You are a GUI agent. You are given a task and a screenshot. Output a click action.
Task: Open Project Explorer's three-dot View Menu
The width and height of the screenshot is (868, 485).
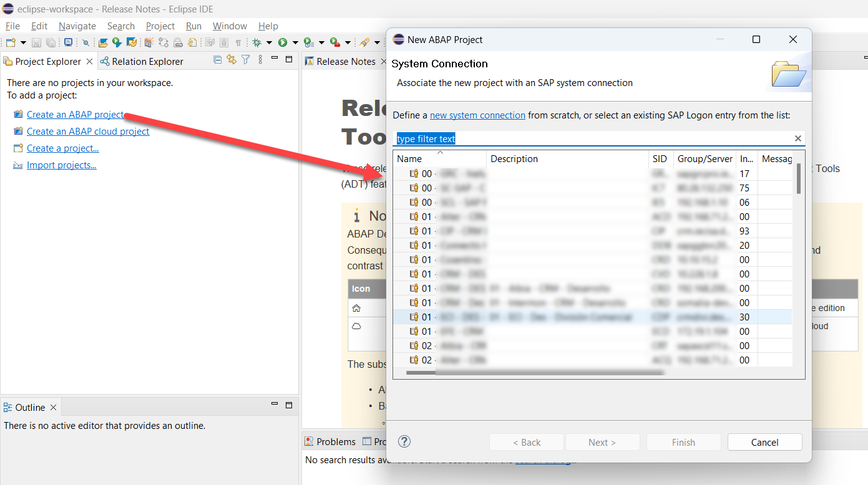click(259, 60)
